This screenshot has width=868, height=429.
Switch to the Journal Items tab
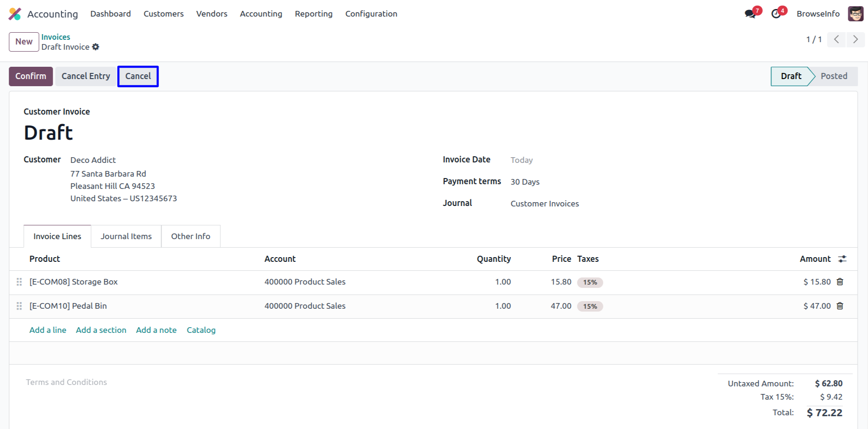126,236
